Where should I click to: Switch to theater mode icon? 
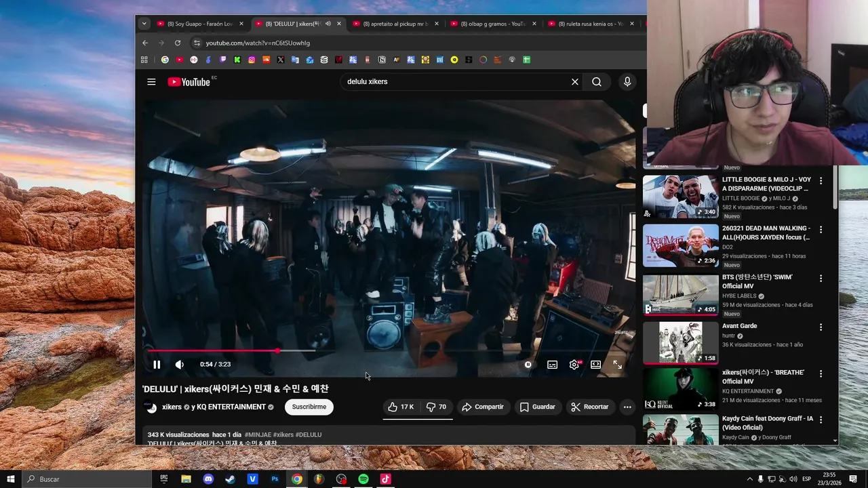[x=596, y=365]
